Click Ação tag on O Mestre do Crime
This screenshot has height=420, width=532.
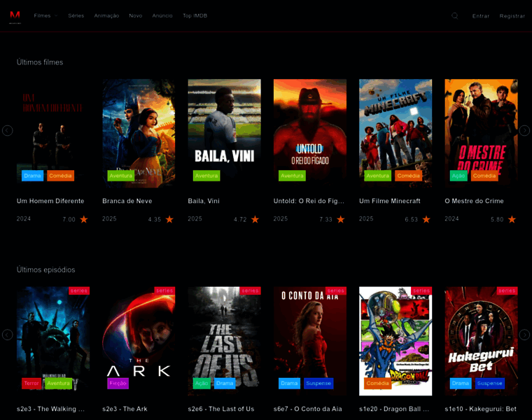458,176
